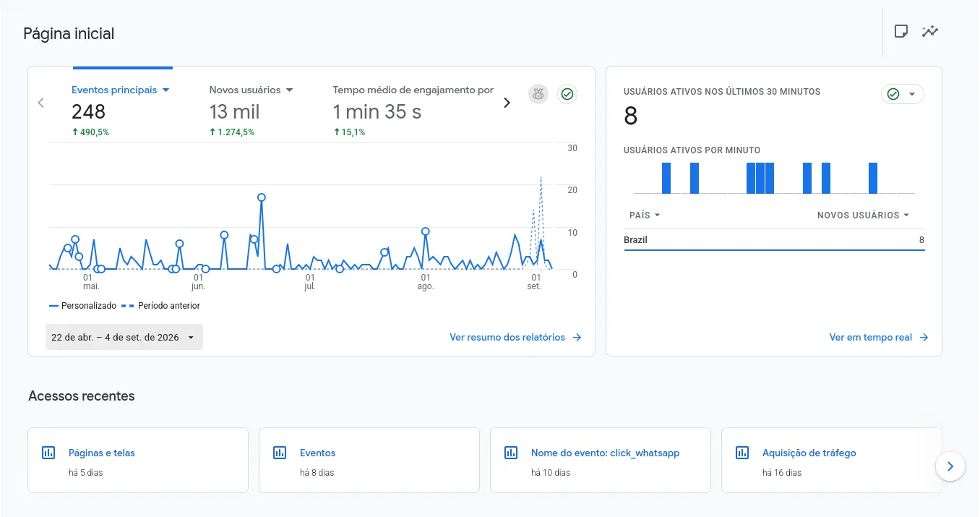Open NOVOS USUÁRIOS column dropdown
The height and width of the screenshot is (517, 980).
click(863, 215)
